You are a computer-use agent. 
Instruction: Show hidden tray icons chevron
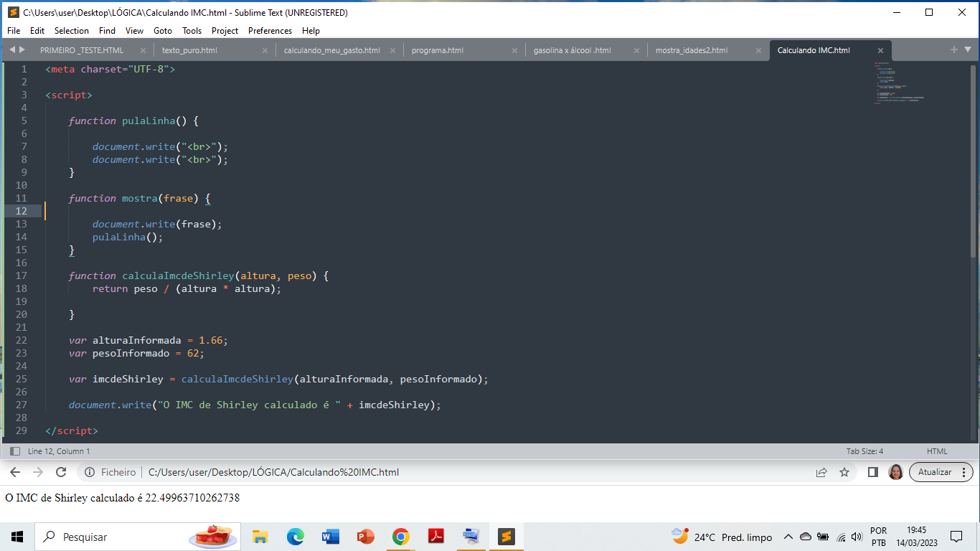(788, 537)
